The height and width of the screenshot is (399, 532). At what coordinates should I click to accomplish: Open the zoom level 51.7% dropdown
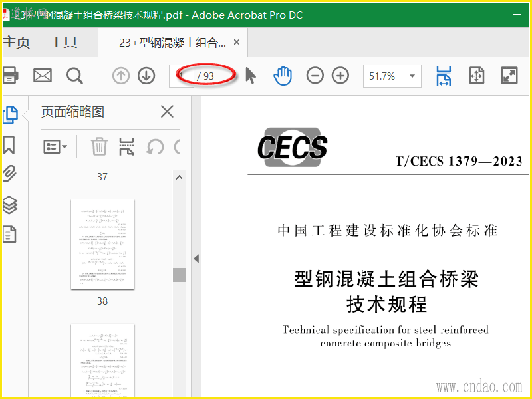point(392,76)
